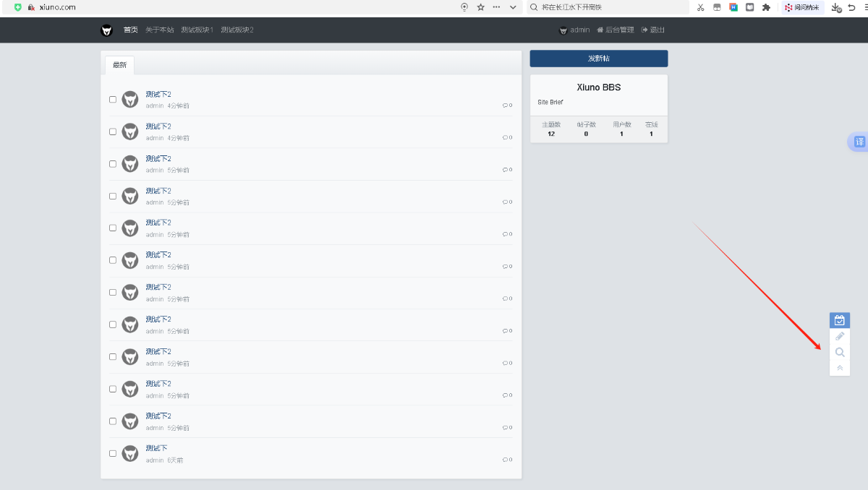Click the Xiuno logo in the navbar
868x490 pixels.
click(106, 30)
